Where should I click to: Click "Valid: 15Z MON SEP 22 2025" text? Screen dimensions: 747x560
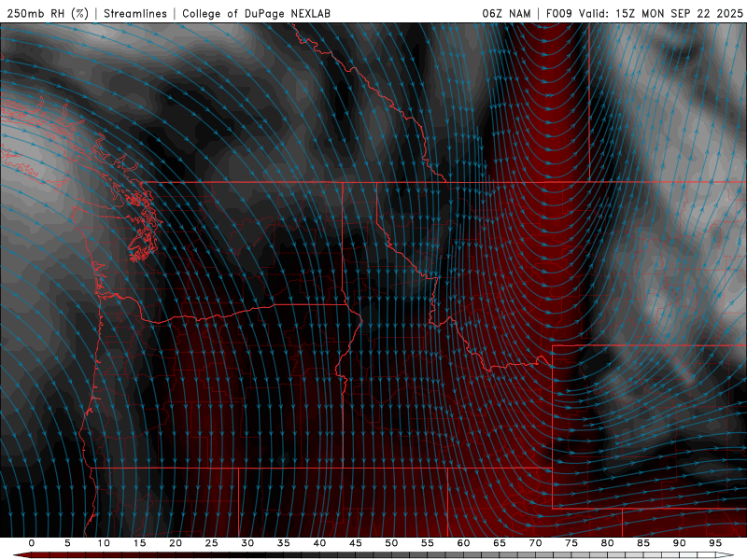pos(661,13)
